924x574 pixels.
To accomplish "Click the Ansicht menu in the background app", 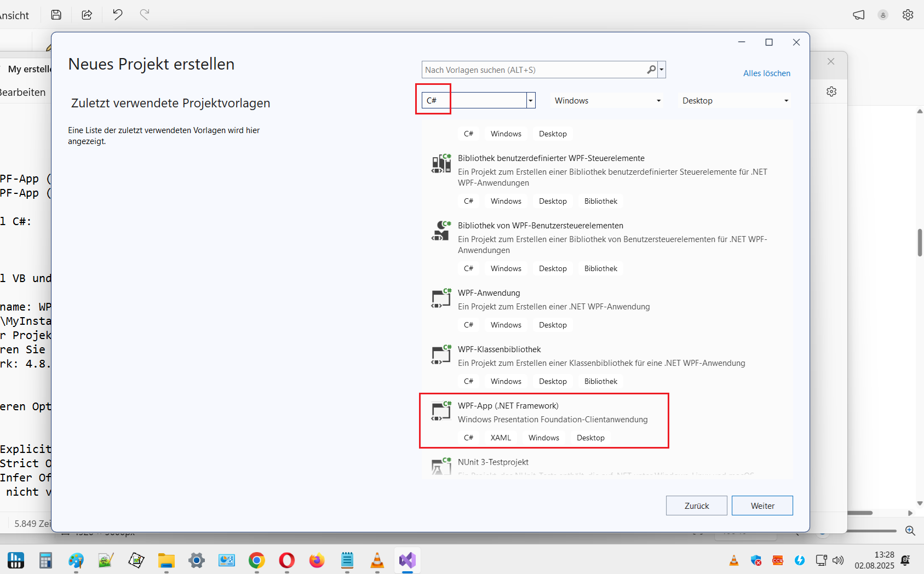I will click(14, 15).
